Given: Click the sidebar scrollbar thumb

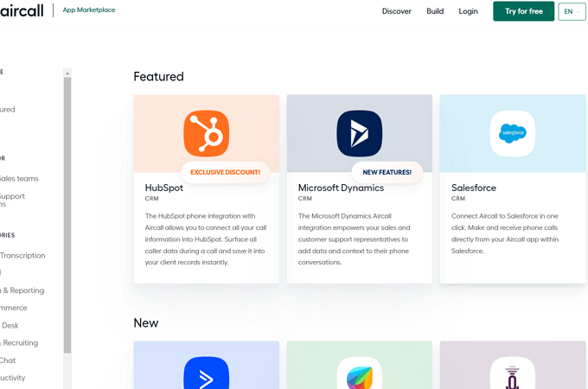Looking at the screenshot, I should click(67, 215).
